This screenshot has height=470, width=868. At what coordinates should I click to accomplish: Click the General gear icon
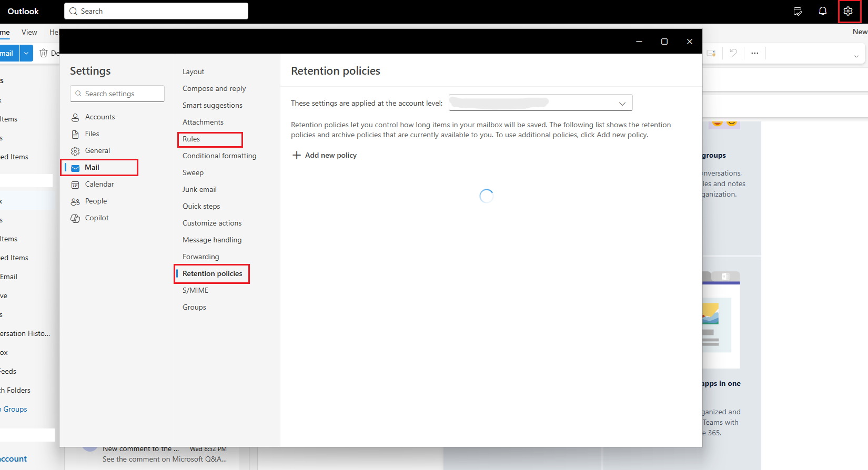click(x=75, y=151)
